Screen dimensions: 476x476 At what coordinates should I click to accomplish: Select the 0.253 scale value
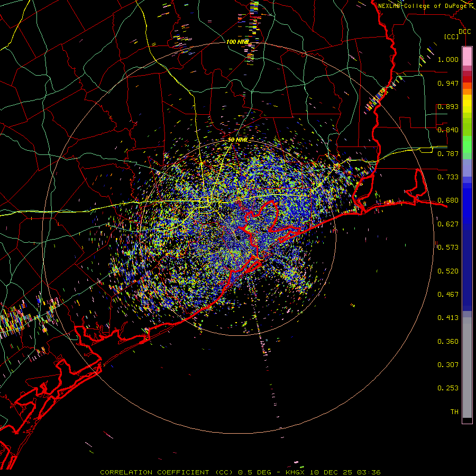click(x=448, y=388)
